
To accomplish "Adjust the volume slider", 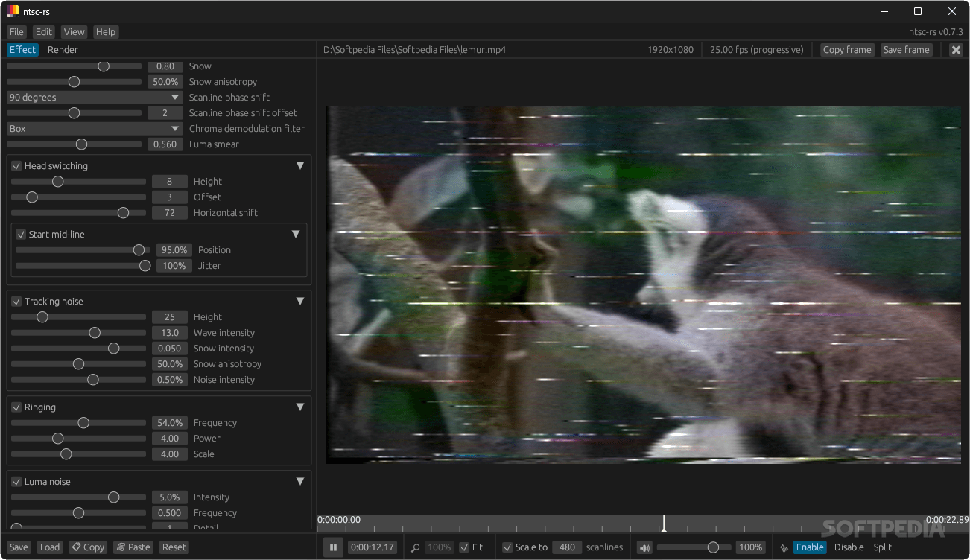I will [694, 547].
